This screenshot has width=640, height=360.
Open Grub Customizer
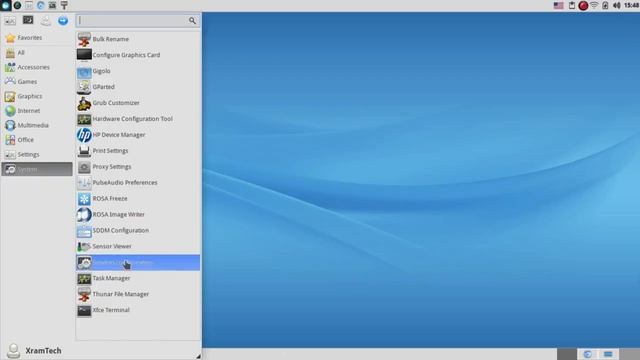pyautogui.click(x=138, y=103)
